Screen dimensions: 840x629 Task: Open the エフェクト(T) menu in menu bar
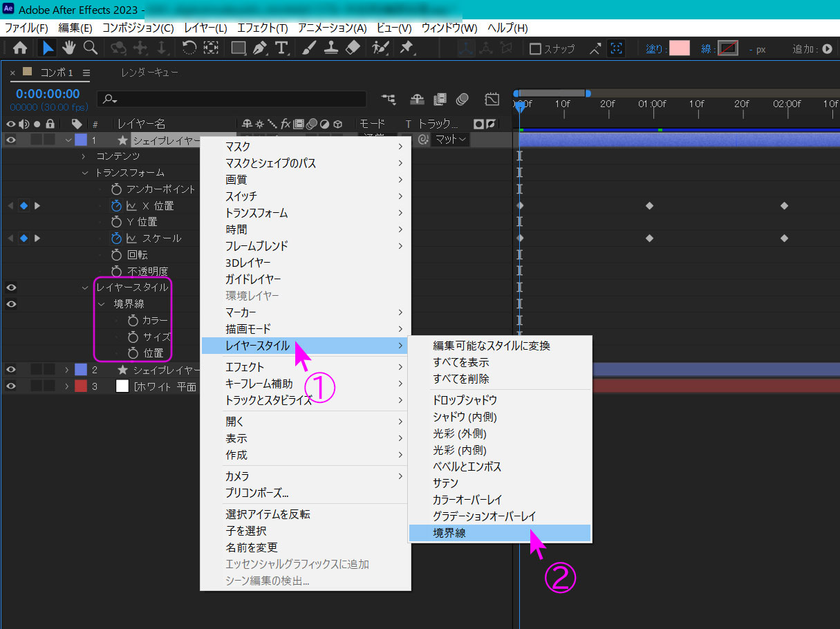coord(262,28)
